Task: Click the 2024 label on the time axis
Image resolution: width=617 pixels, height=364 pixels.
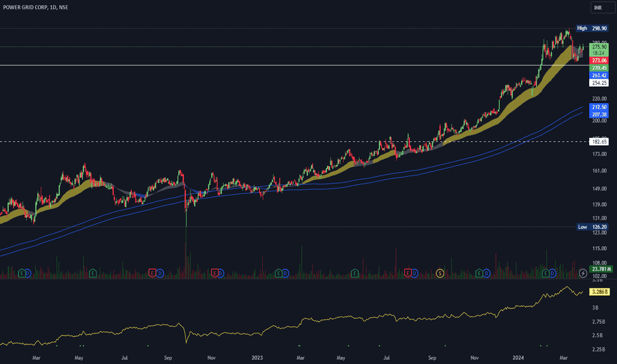Action: pos(518,357)
